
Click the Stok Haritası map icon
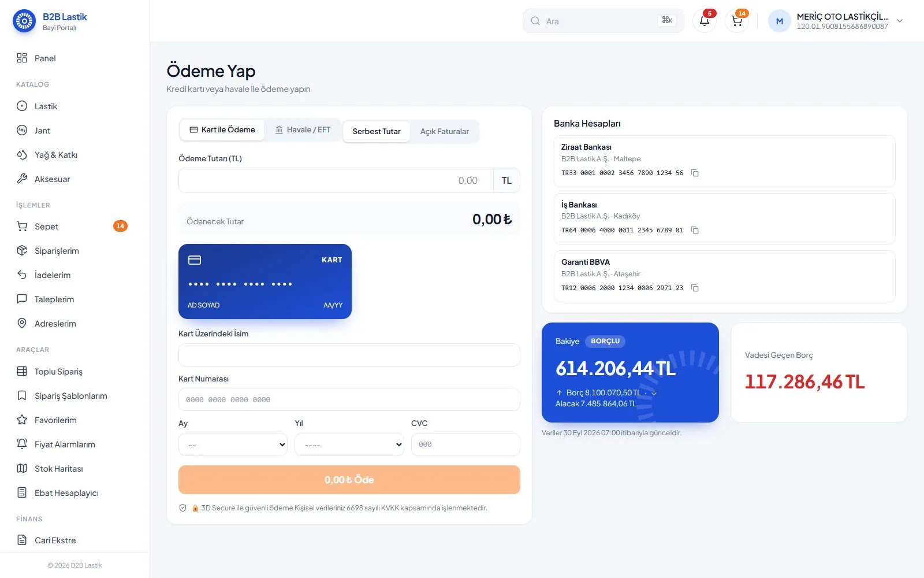click(x=22, y=468)
